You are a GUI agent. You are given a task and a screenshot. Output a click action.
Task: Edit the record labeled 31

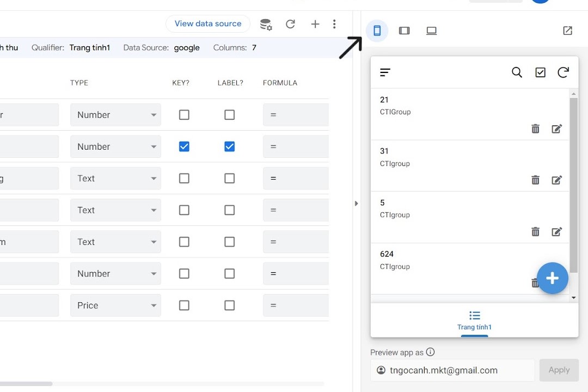coord(557,180)
